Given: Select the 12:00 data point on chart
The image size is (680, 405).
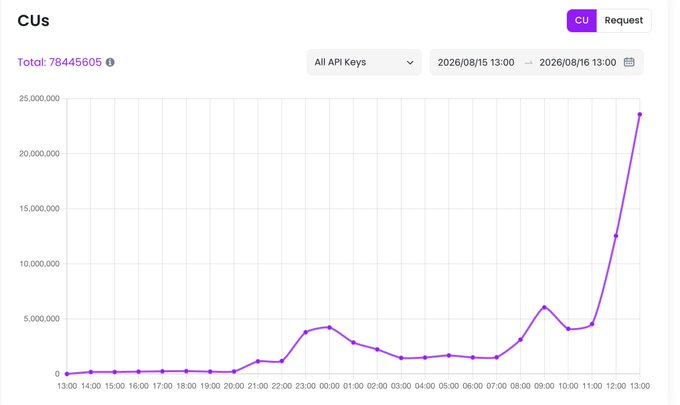Looking at the screenshot, I should (x=616, y=236).
